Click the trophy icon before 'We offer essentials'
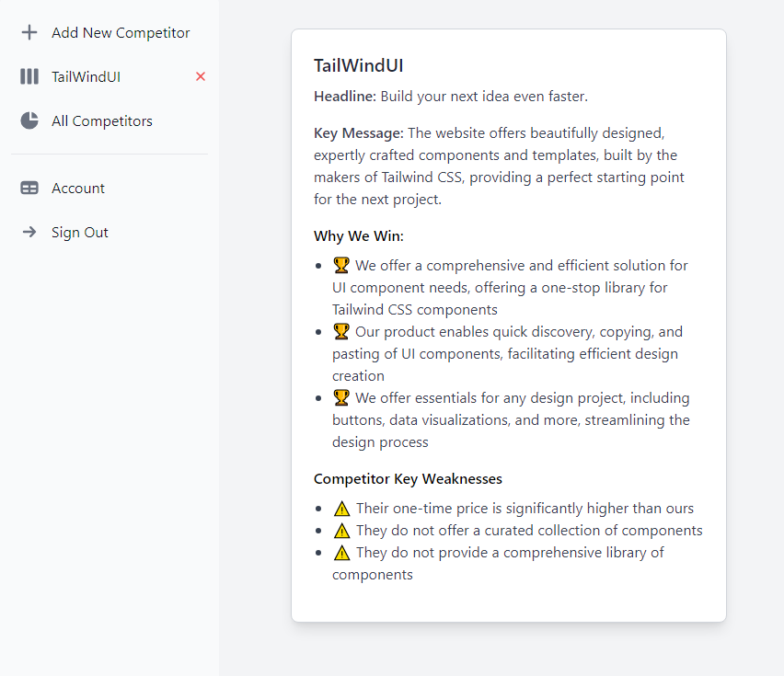The image size is (784, 676). tap(341, 397)
